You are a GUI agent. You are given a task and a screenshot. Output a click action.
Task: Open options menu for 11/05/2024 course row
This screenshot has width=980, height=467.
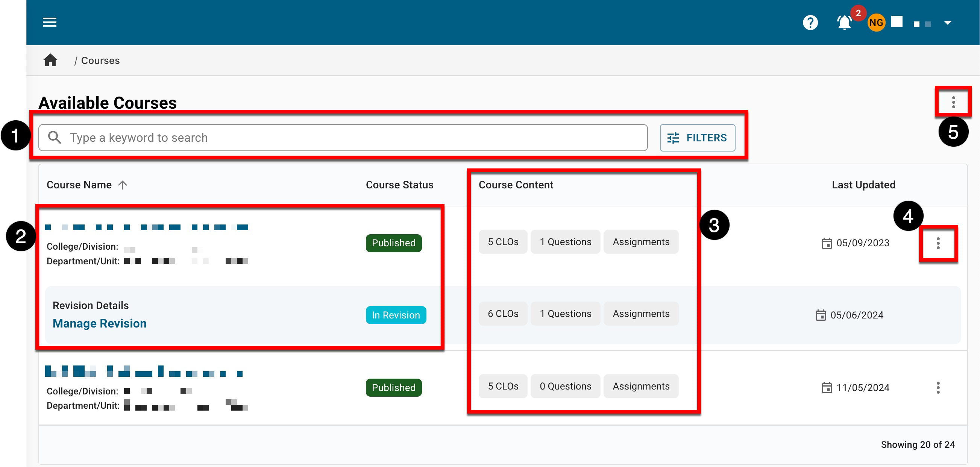(x=938, y=388)
